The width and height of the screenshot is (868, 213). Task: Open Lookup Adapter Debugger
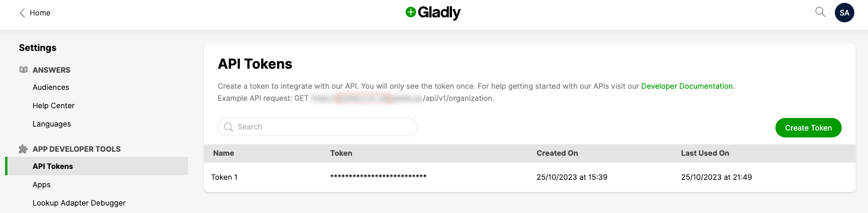pos(79,203)
